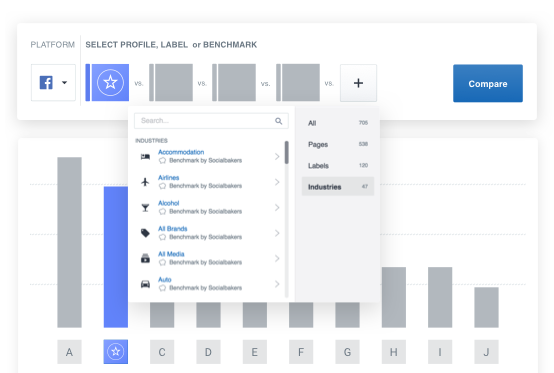This screenshot has height=373, width=554.
Task: Switch to the Pages filter tab
Action: (338, 144)
